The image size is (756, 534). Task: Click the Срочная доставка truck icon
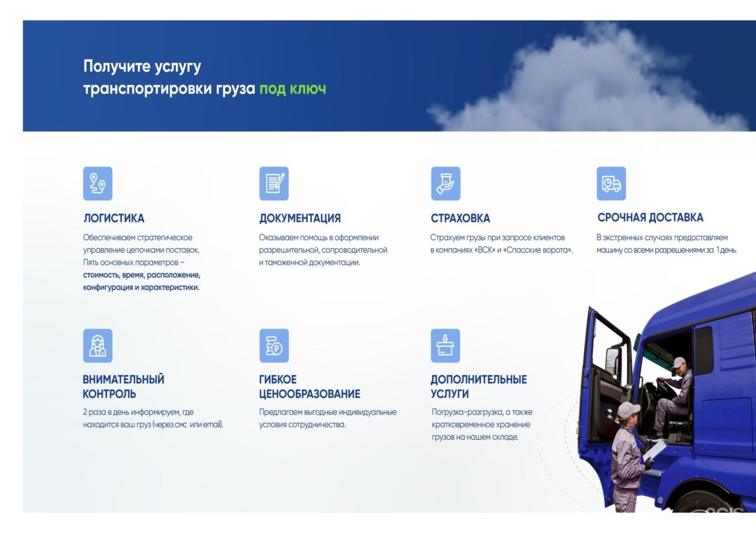coord(611,184)
